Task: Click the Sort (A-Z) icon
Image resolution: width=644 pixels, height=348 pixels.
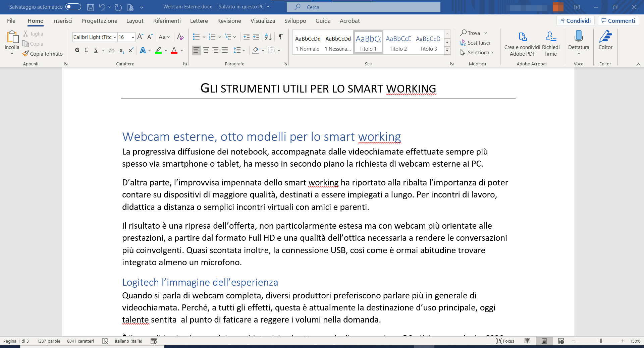Action: pos(268,37)
